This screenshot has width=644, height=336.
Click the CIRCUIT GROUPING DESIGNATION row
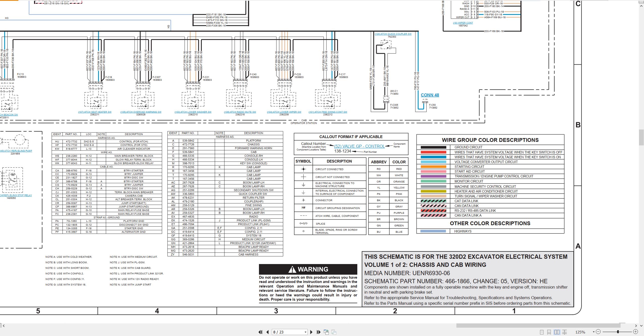[330, 208]
